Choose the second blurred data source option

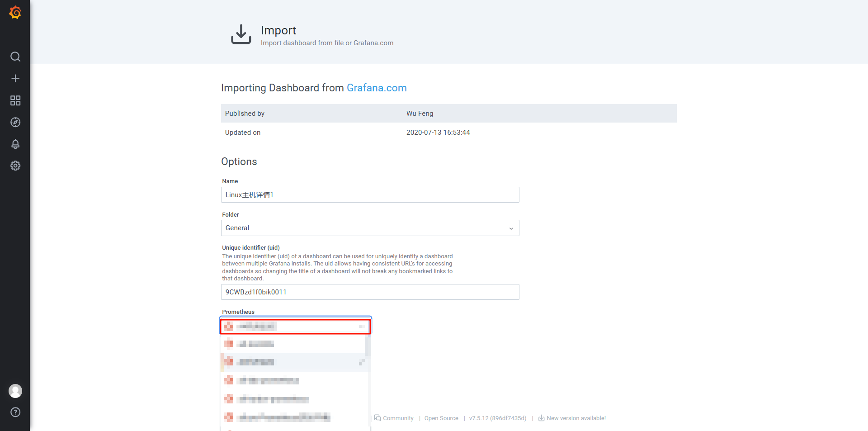click(292, 344)
